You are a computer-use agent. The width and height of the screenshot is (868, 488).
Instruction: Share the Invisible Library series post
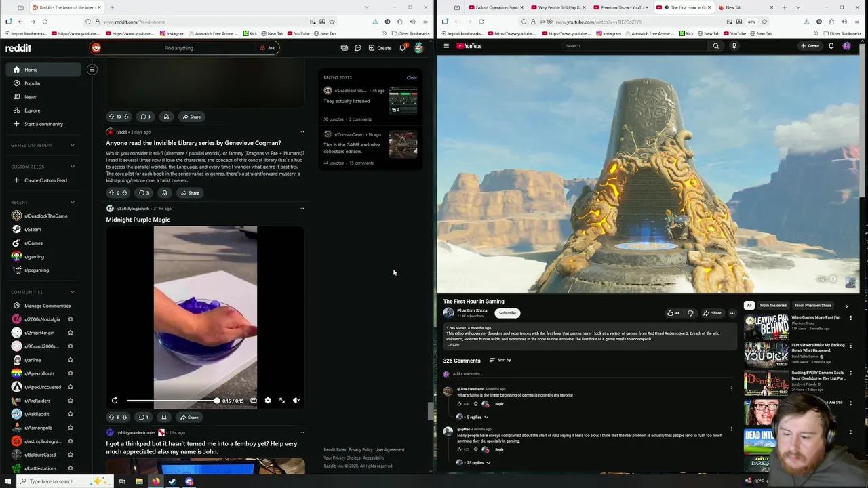(x=190, y=193)
